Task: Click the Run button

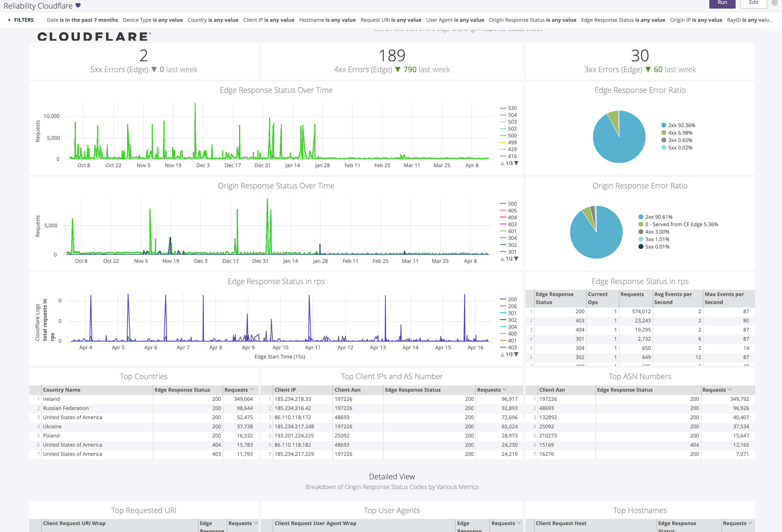Action: tap(722, 3)
